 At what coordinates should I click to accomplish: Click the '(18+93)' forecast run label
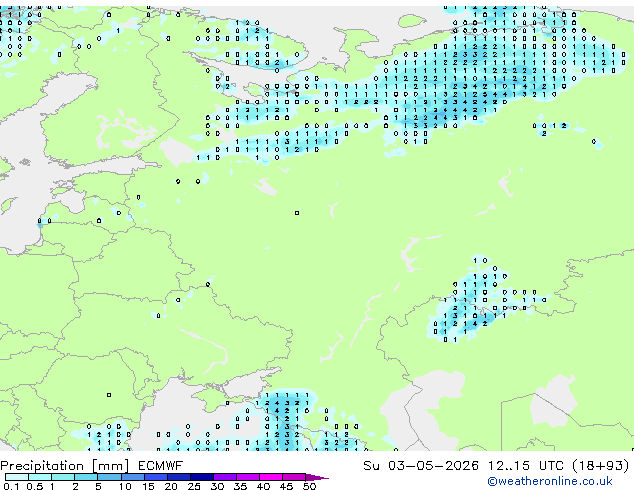pos(601,466)
